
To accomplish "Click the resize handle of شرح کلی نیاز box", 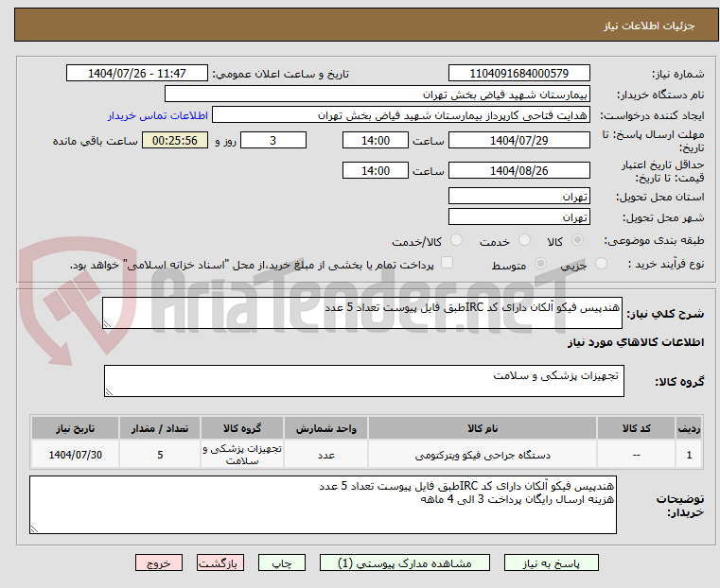I will tap(108, 324).
